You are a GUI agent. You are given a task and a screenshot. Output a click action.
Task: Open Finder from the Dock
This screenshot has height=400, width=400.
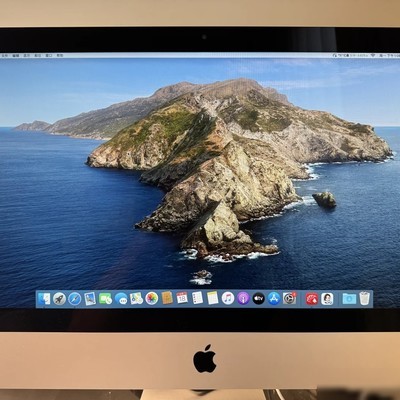coord(44,299)
